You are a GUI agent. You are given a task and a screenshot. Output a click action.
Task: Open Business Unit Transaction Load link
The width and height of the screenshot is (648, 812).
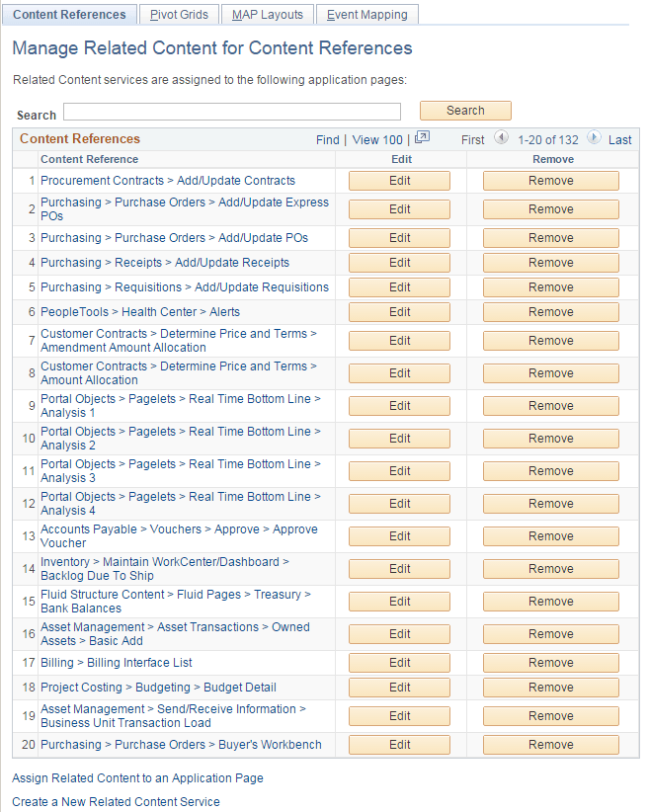click(174, 716)
